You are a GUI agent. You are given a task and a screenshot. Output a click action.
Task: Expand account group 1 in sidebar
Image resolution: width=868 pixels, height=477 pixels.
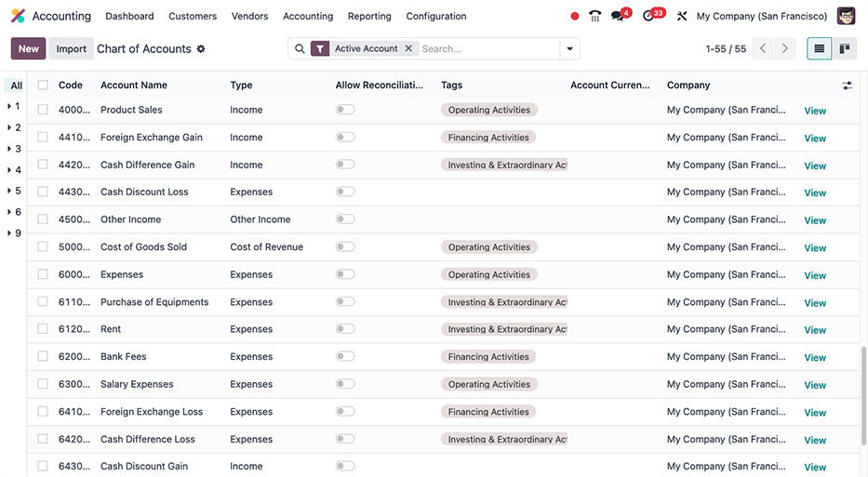click(x=13, y=107)
